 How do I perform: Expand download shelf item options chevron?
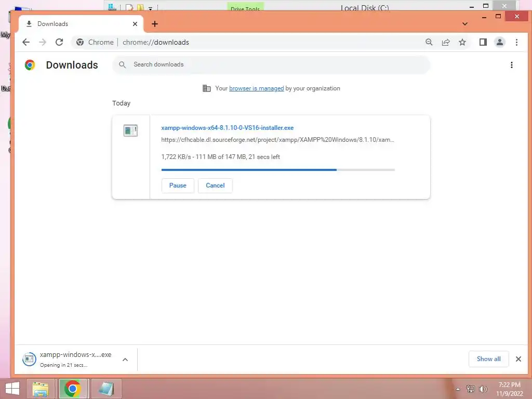(x=125, y=360)
